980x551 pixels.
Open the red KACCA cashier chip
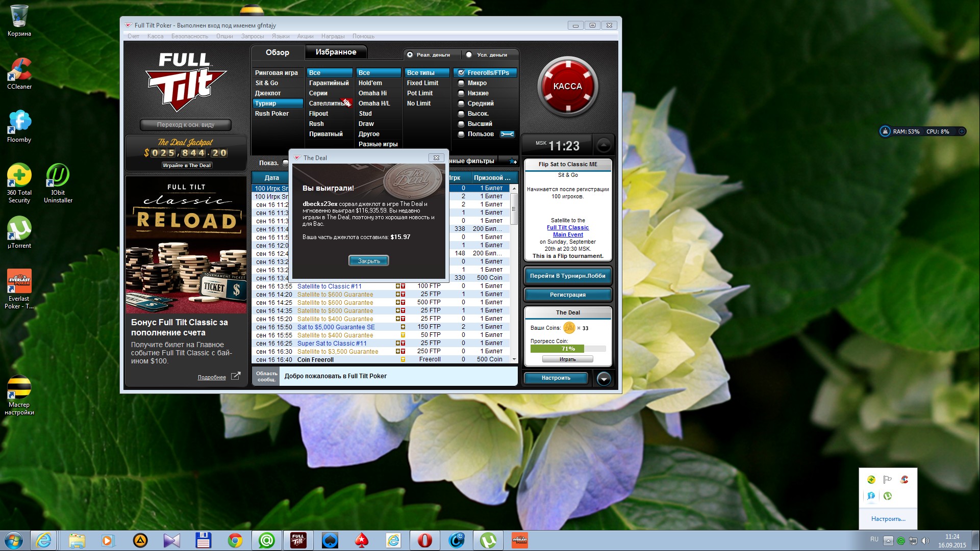tap(567, 86)
